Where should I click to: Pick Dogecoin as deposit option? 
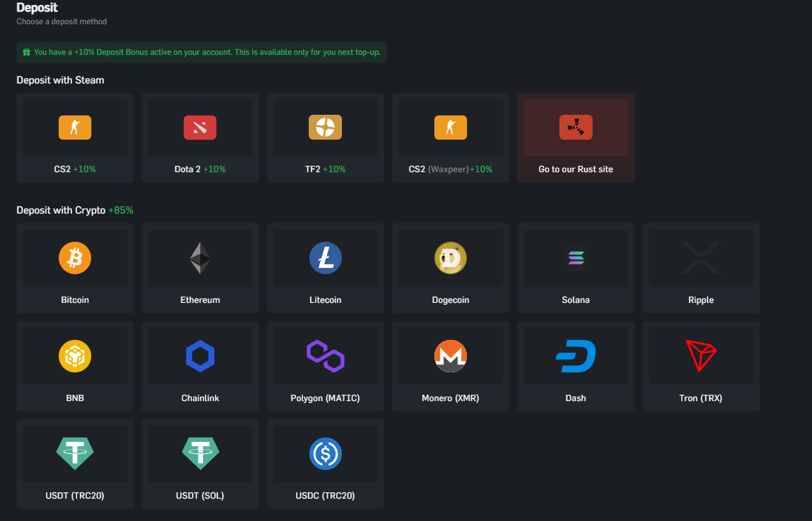(x=450, y=268)
